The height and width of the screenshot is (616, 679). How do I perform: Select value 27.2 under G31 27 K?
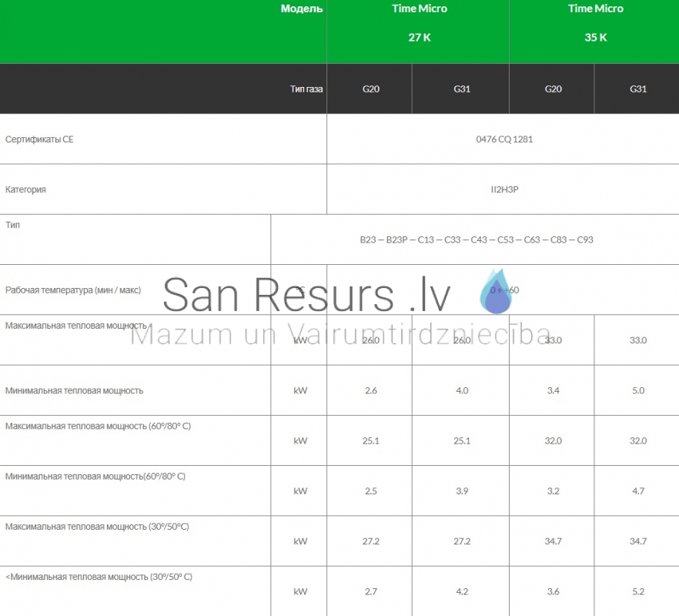[462, 541]
